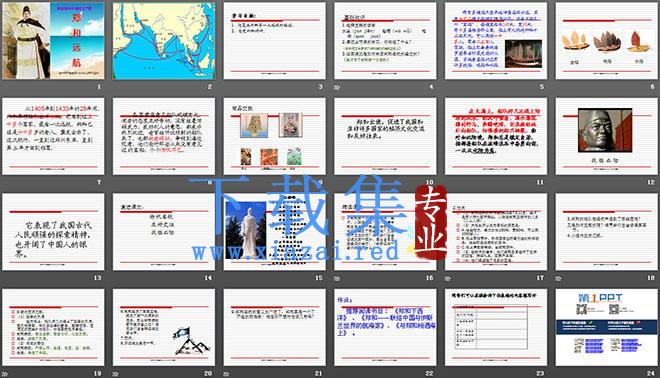Select the slide with mountain flag drawing
660x378 pixels.
(164, 327)
